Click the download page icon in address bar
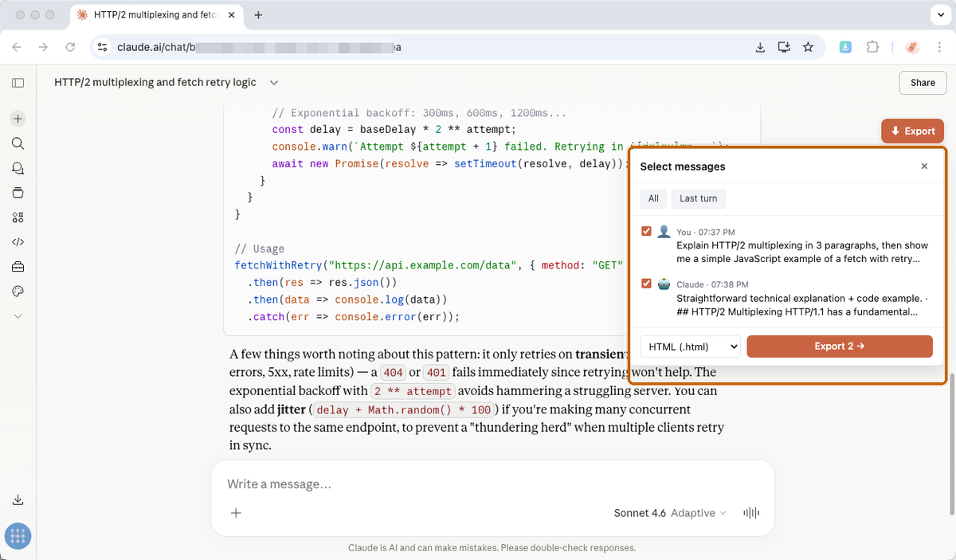 760,47
